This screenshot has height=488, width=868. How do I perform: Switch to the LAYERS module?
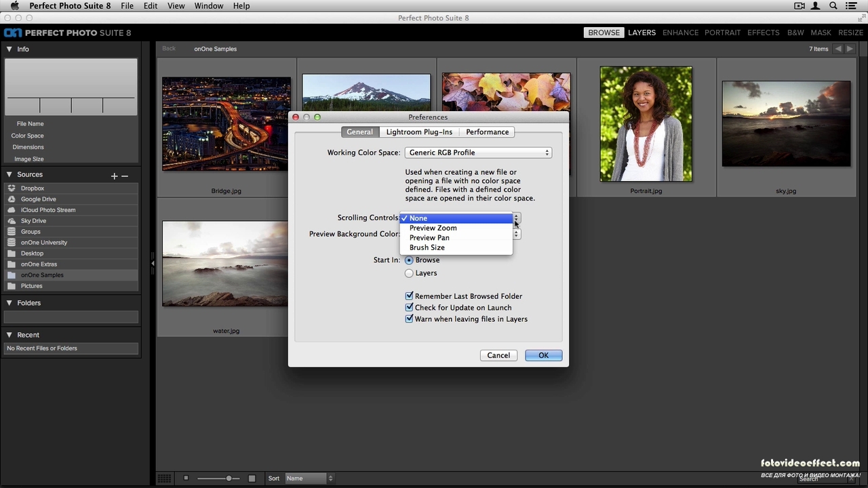[x=642, y=33]
